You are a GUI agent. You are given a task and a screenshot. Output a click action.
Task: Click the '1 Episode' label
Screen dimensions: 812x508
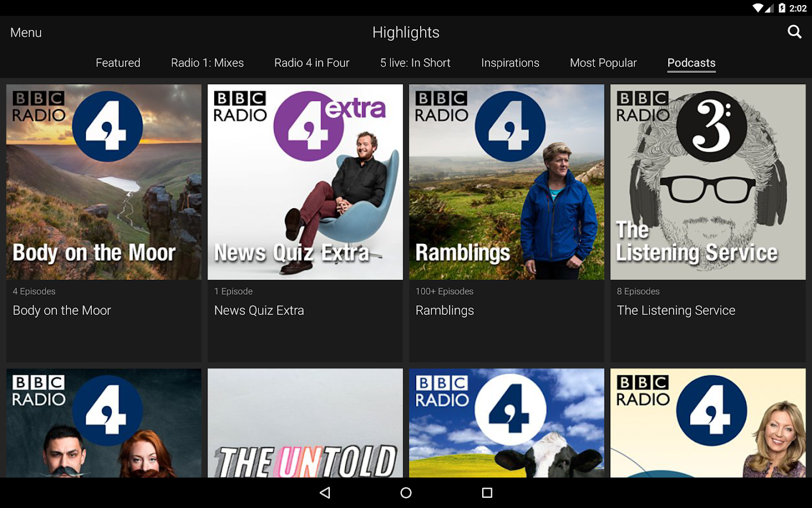coord(233,291)
